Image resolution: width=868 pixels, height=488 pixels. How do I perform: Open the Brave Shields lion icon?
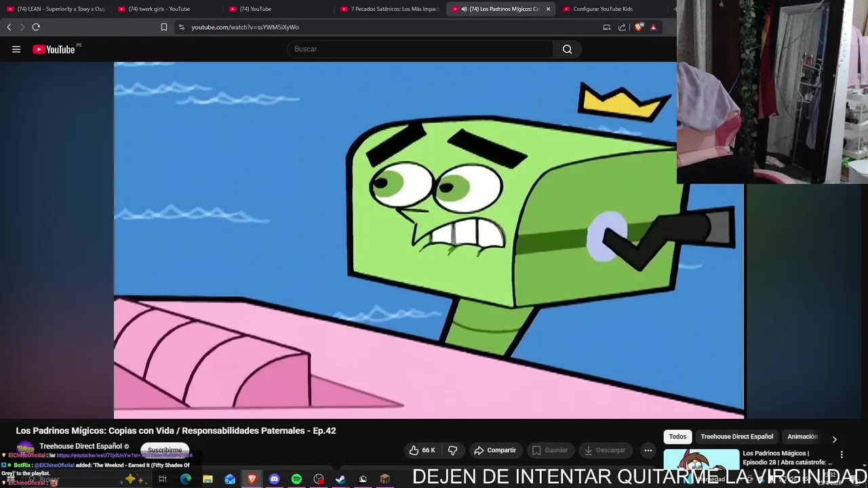[638, 27]
